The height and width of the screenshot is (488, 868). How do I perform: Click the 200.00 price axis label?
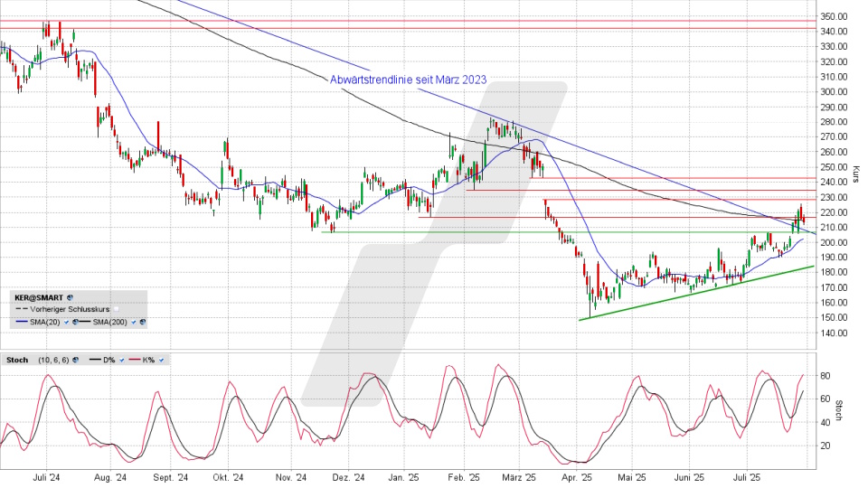pyautogui.click(x=835, y=242)
